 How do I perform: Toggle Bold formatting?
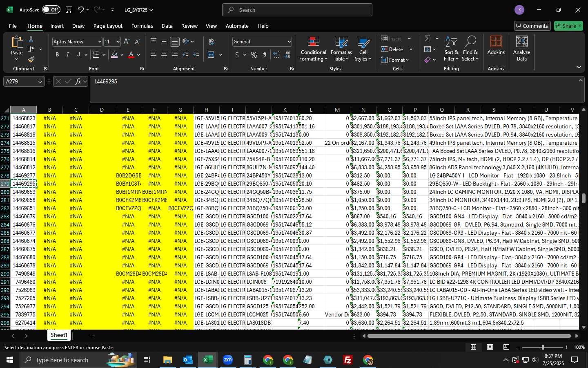click(57, 55)
